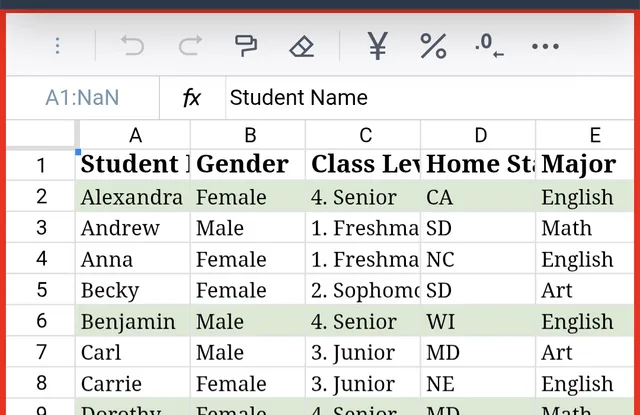640x415 pixels.
Task: Click the clear formatting eraser icon
Action: [x=301, y=46]
